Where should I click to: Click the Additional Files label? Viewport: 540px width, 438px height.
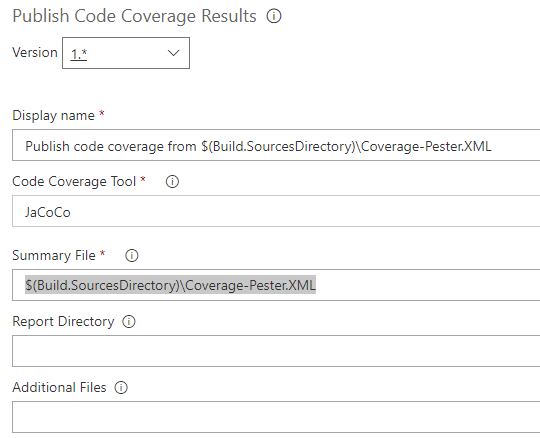pos(59,387)
